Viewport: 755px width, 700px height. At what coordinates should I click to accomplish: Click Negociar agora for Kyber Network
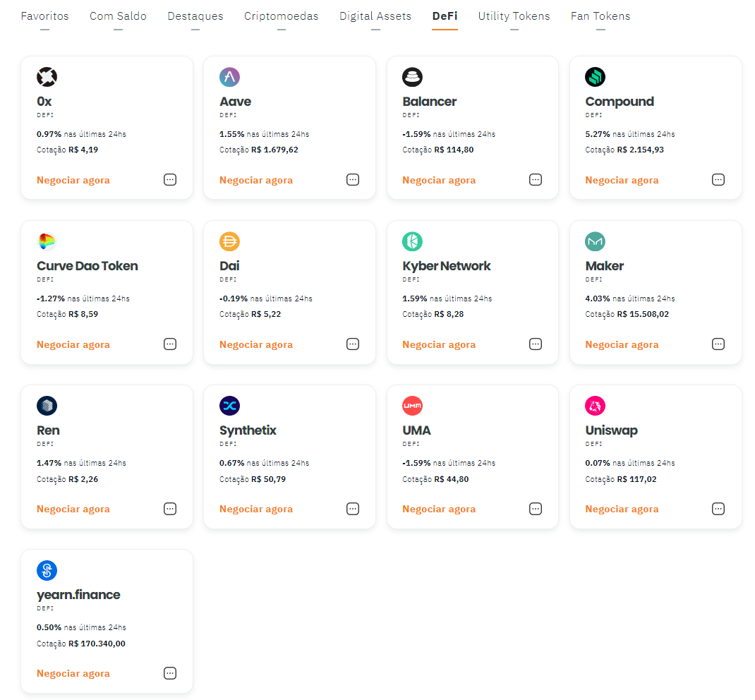click(439, 344)
